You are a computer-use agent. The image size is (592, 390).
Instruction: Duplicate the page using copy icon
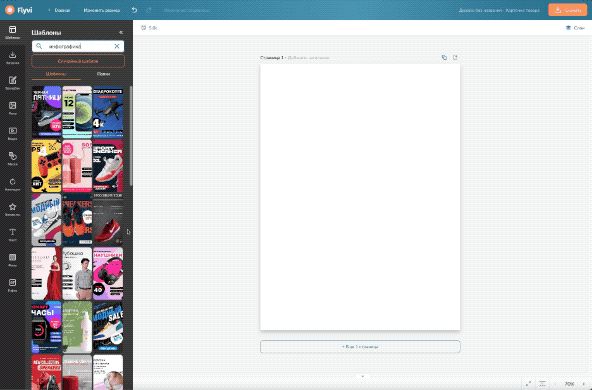point(444,57)
